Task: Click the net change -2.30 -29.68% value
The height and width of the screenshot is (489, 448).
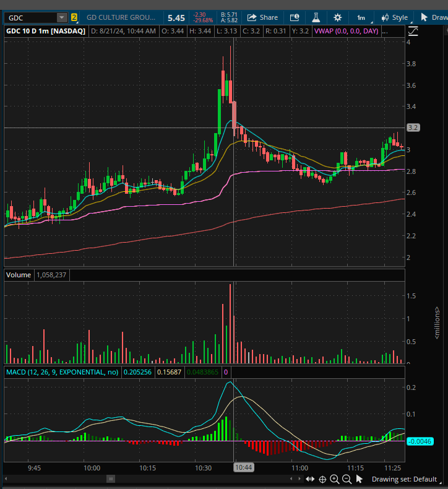Action: click(202, 17)
